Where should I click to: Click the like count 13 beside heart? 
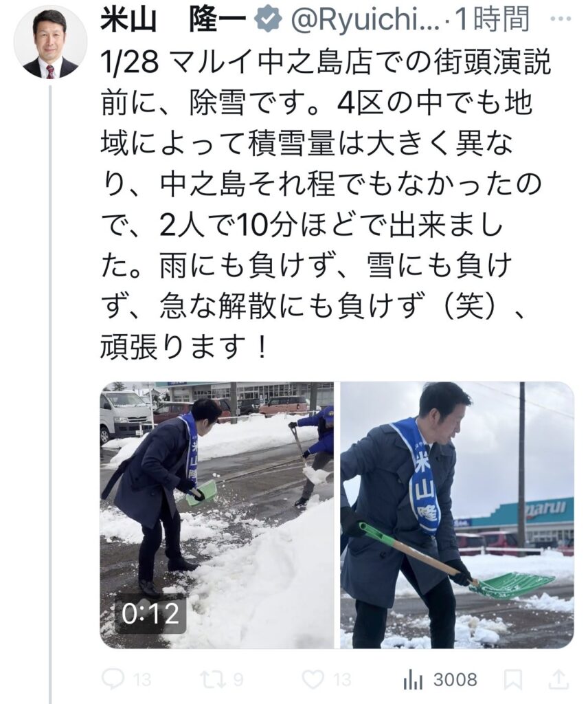[x=342, y=680]
